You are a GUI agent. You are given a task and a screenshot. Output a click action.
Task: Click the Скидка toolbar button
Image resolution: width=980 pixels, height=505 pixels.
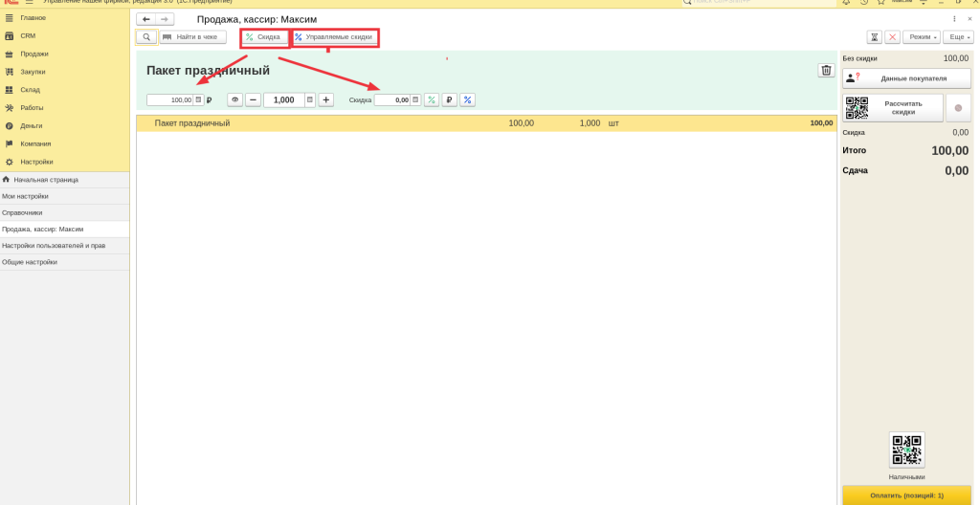(x=265, y=37)
